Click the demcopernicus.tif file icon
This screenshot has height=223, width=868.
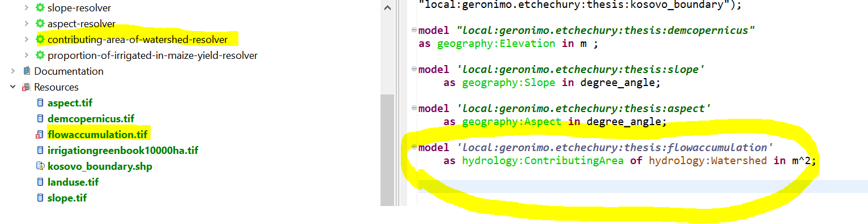[40, 119]
